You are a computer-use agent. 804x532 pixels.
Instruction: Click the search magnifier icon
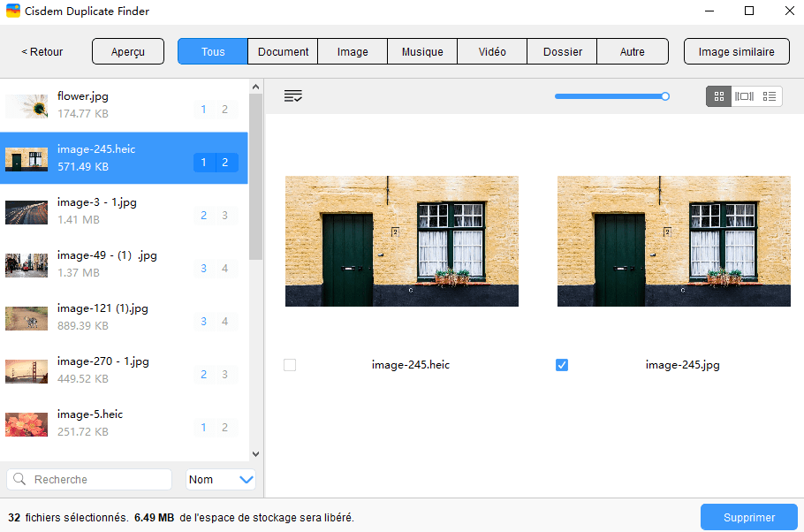coord(19,479)
